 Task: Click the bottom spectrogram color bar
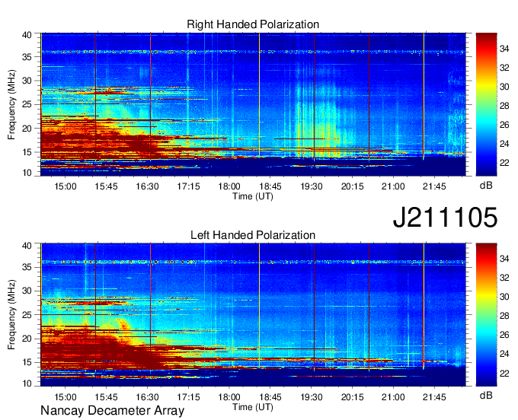pyautogui.click(x=486, y=315)
